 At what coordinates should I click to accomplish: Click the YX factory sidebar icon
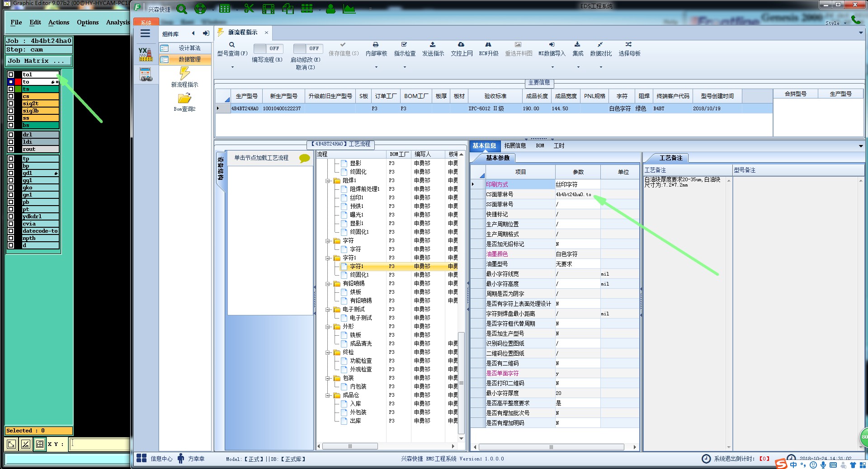coord(146,54)
